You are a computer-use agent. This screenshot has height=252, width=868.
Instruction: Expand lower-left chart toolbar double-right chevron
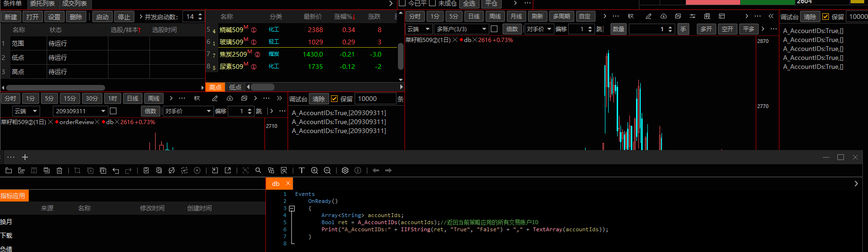(x=280, y=98)
